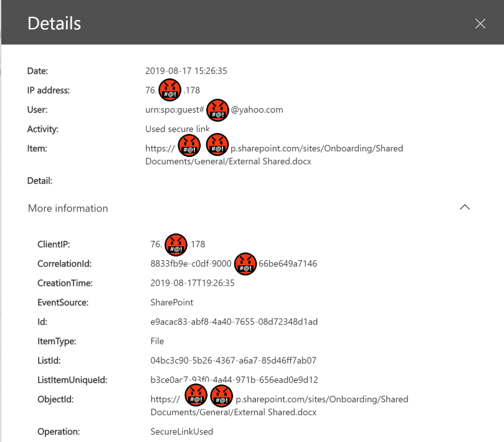
Task: Click the Operation value SecureLinkUsed
Action: [182, 431]
